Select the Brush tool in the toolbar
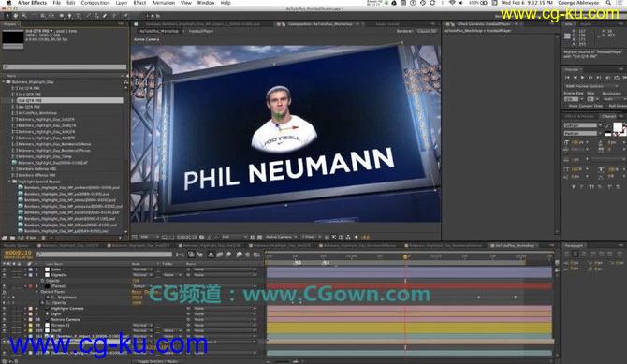627x364 pixels. click(89, 16)
